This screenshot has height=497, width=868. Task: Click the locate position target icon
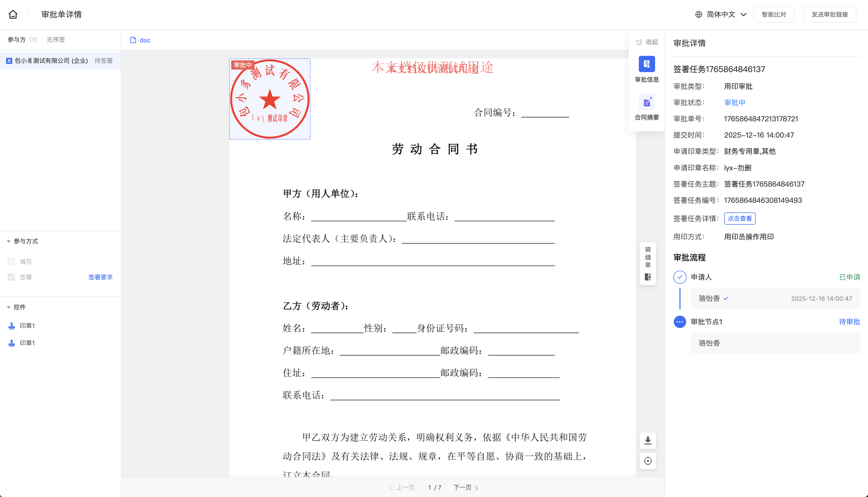click(x=648, y=461)
